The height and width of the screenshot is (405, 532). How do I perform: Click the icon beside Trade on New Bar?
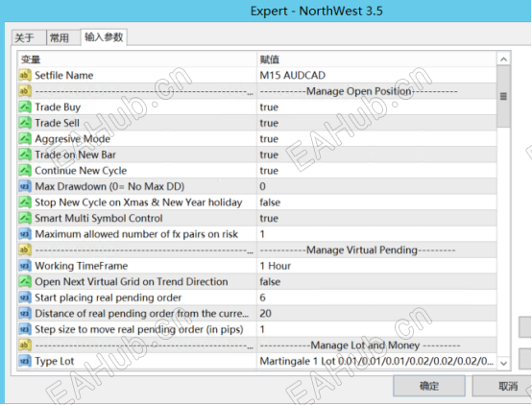click(x=25, y=155)
